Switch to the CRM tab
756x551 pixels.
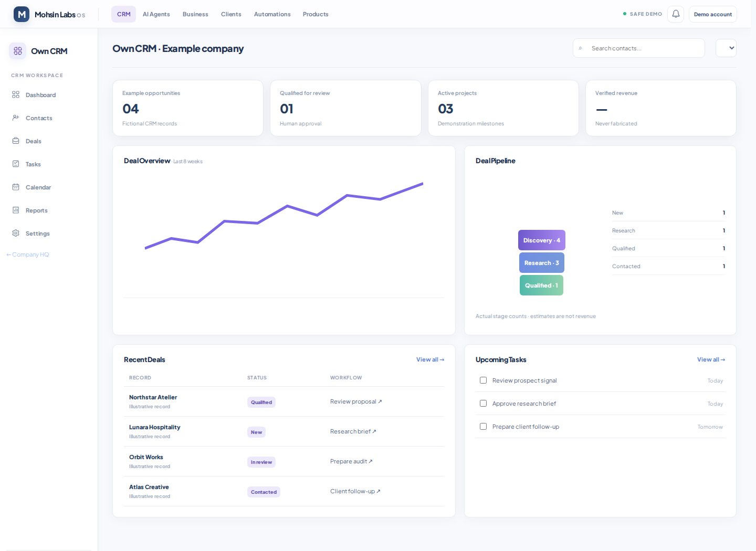tap(124, 14)
